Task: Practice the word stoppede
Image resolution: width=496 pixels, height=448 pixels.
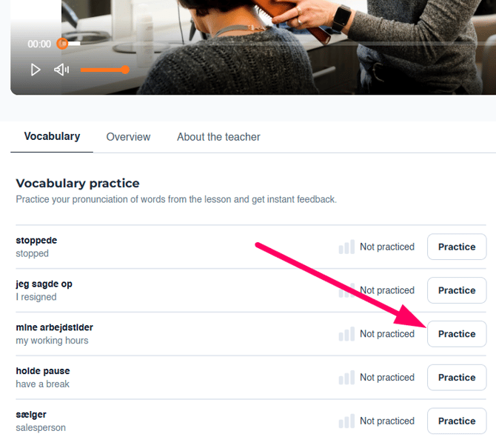Action: (x=456, y=247)
